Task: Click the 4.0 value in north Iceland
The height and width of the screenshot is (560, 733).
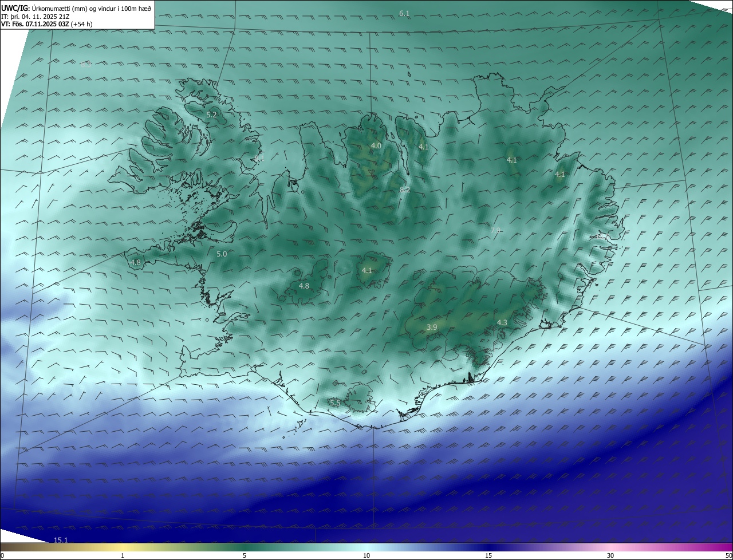Action: (x=376, y=146)
